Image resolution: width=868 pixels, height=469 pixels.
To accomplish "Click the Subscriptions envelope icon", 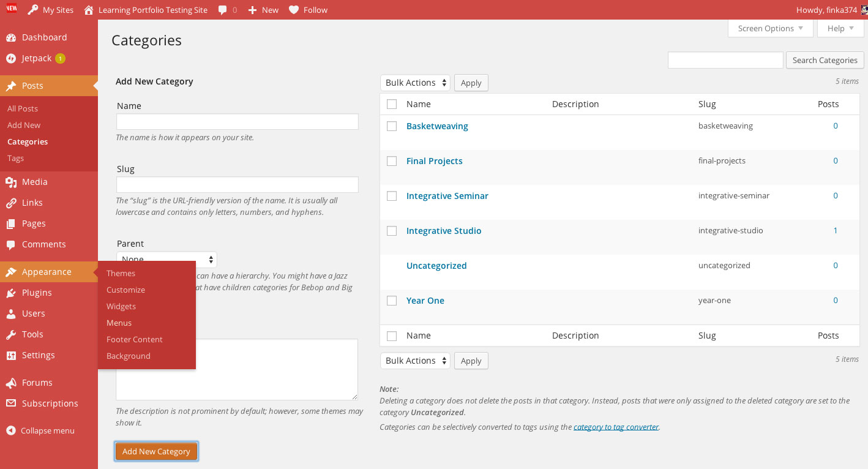I will pos(11,403).
